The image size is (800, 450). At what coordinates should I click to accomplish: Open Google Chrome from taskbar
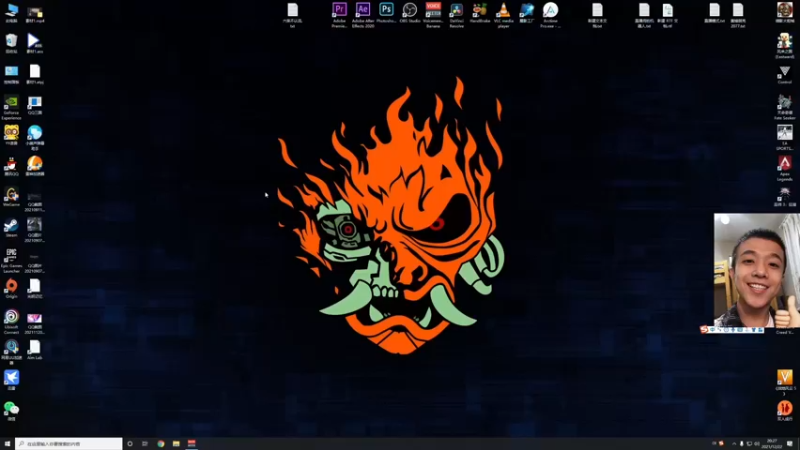pyautogui.click(x=161, y=444)
